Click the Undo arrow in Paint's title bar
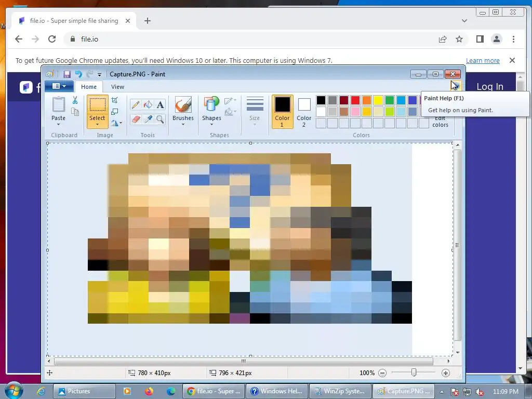 pos(78,74)
